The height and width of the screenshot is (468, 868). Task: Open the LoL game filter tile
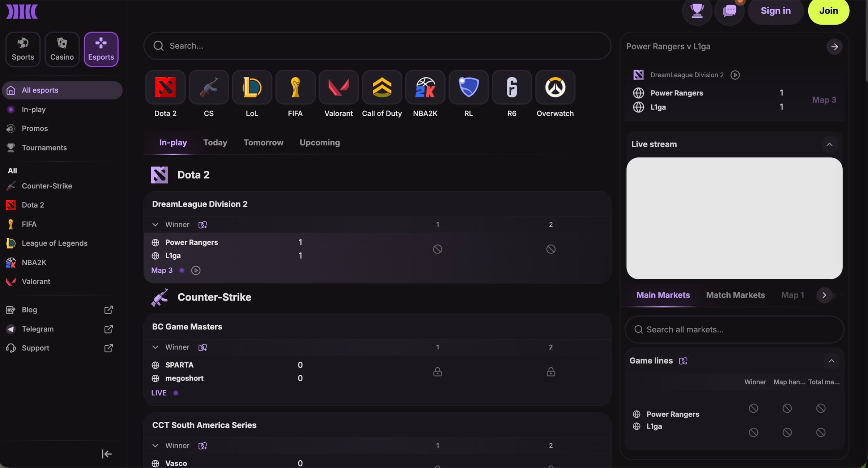(x=252, y=87)
